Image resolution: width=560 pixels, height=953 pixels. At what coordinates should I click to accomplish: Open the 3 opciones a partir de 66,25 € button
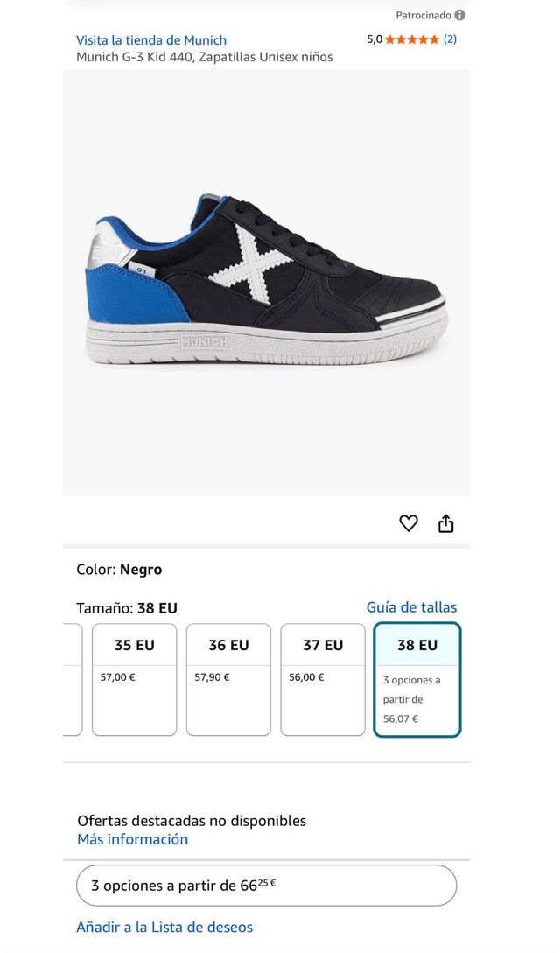[266, 886]
